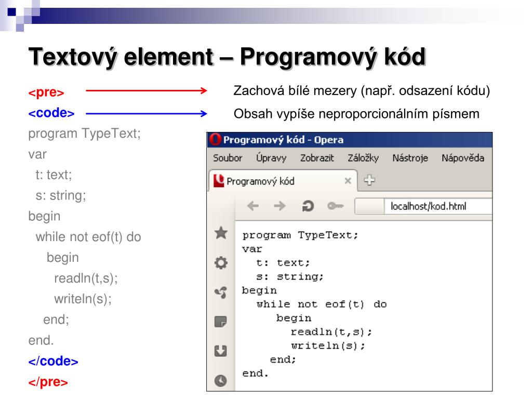Click the blue <code> opening tag on slide
Viewport: 532px width, 399px height.
pos(51,113)
